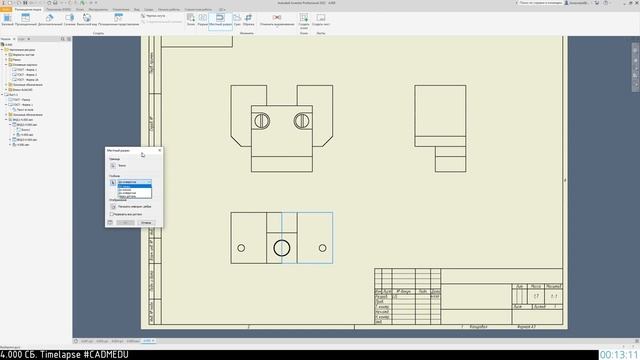Select 'GOST - Frame' under Sheet:1

[x=19, y=100]
